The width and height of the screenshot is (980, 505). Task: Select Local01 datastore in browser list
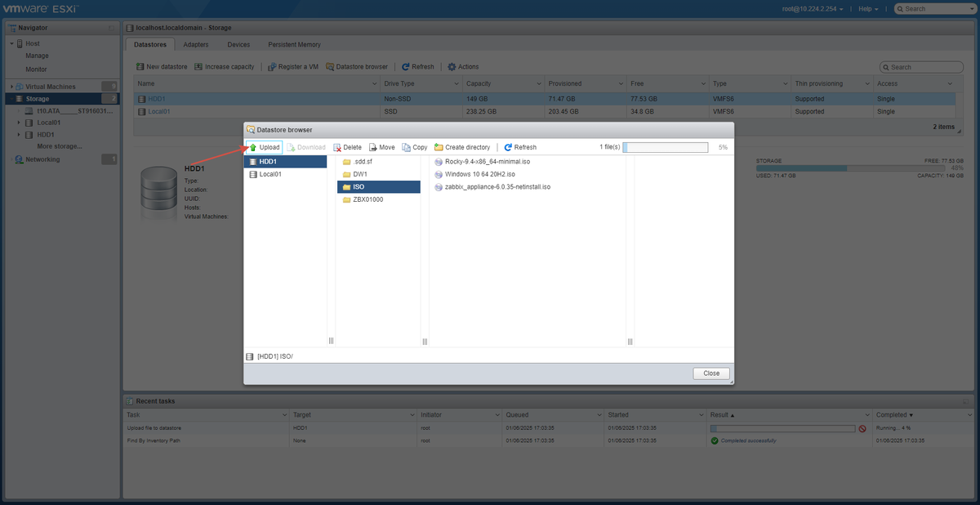tap(285, 174)
